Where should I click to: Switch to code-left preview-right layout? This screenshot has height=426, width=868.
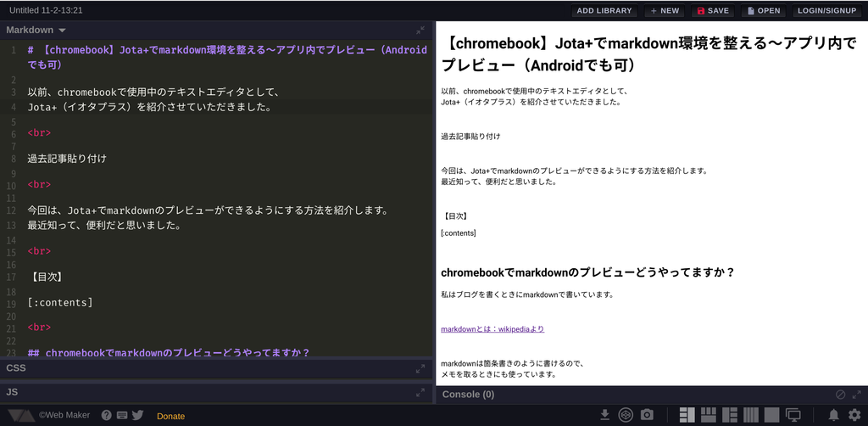point(687,414)
